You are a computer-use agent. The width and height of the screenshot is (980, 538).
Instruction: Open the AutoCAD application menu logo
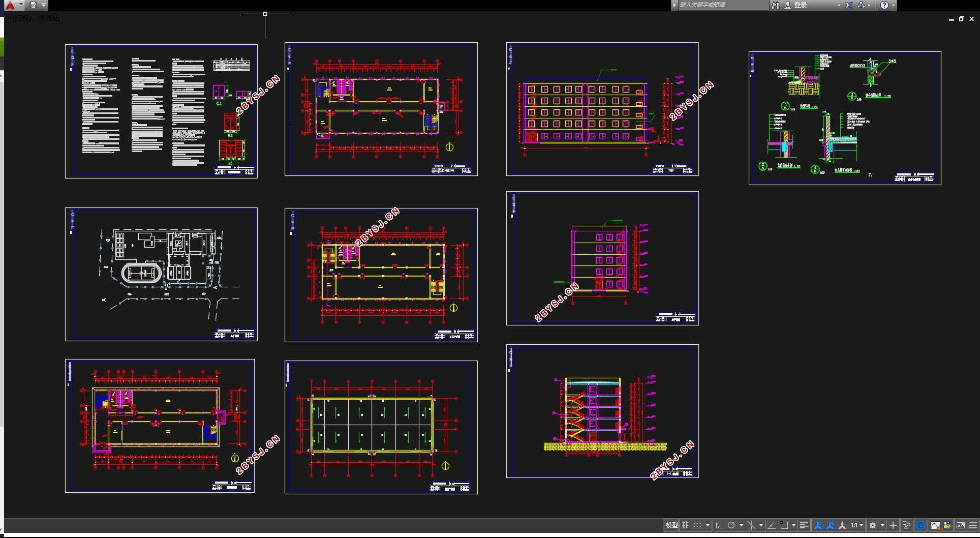(10, 5)
